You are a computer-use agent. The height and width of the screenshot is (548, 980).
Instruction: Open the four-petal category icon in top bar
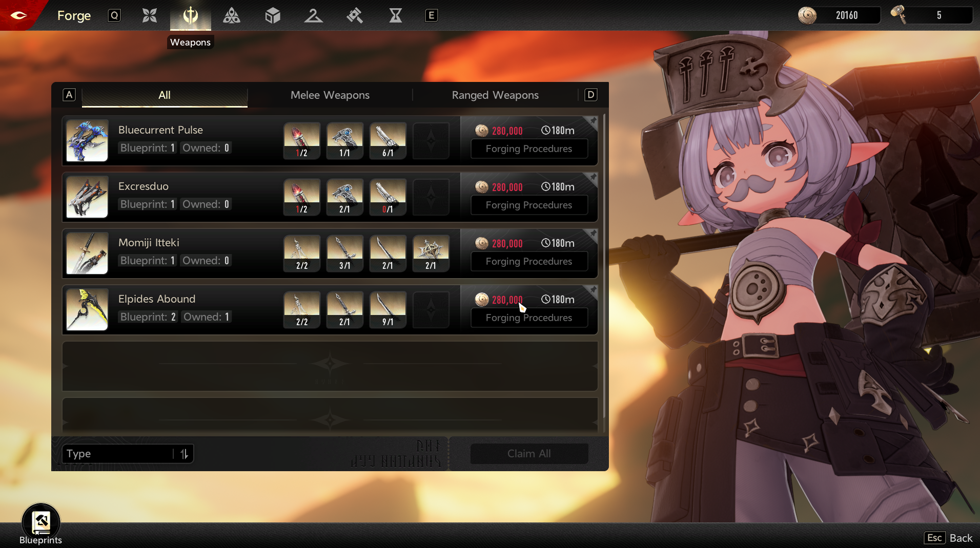point(150,15)
